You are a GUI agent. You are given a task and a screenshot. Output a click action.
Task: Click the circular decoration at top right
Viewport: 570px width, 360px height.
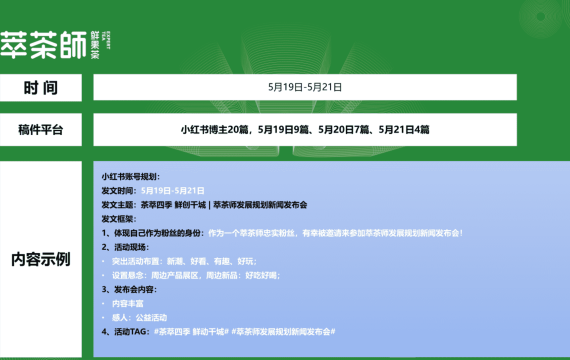point(541,16)
